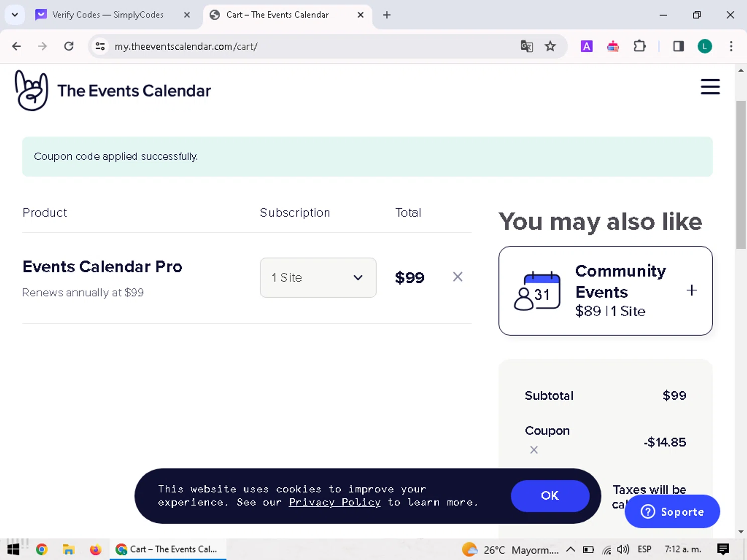View site information icon in address bar

[100, 46]
